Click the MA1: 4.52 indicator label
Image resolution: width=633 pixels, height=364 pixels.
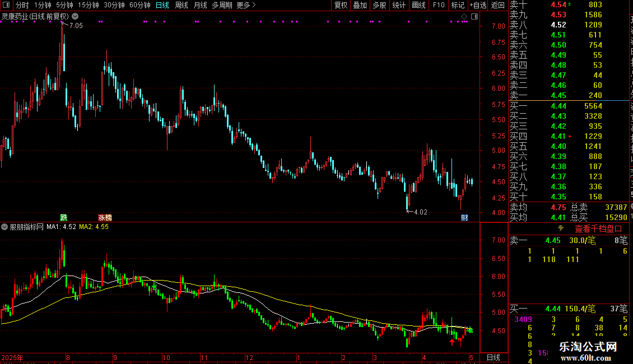click(61, 227)
